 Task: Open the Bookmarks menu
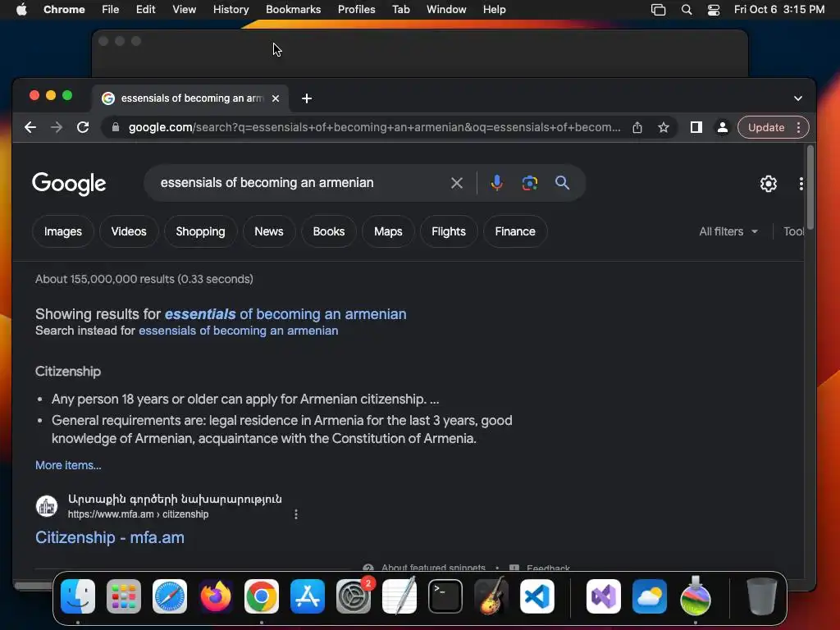tap(293, 10)
